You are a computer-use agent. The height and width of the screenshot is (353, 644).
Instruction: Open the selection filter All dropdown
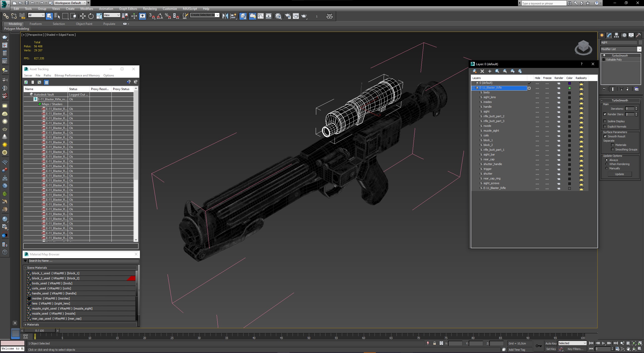point(36,15)
